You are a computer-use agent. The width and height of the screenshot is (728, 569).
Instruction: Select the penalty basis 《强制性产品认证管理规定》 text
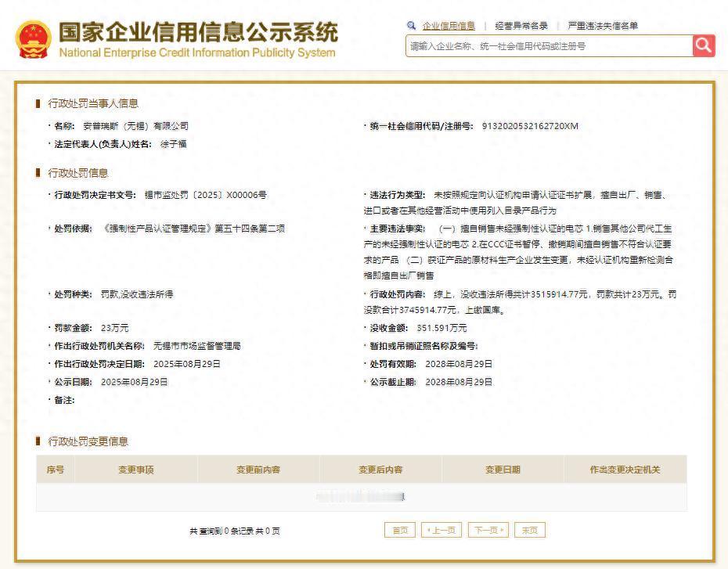(x=193, y=229)
